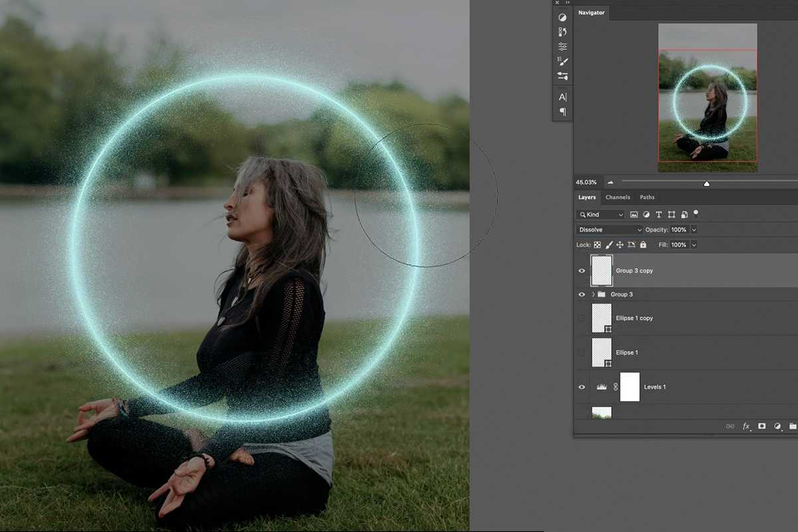Hide the Group 3 copy layer
This screenshot has height=532, width=798.
582,271
